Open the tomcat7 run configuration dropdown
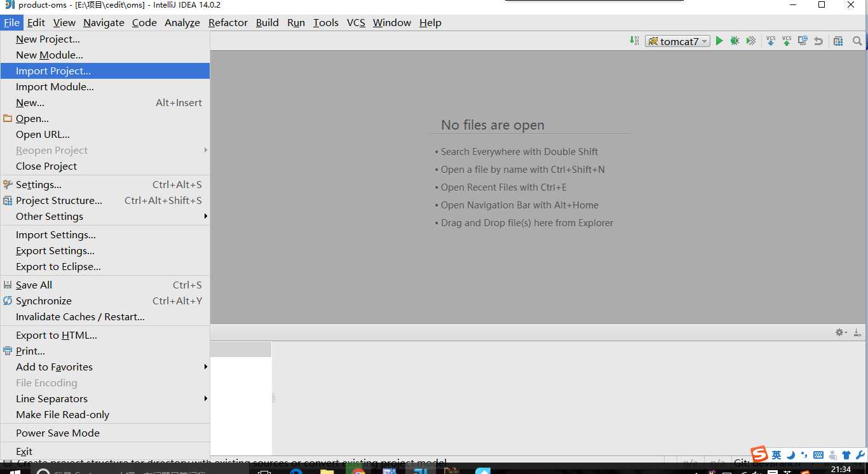 coord(677,41)
